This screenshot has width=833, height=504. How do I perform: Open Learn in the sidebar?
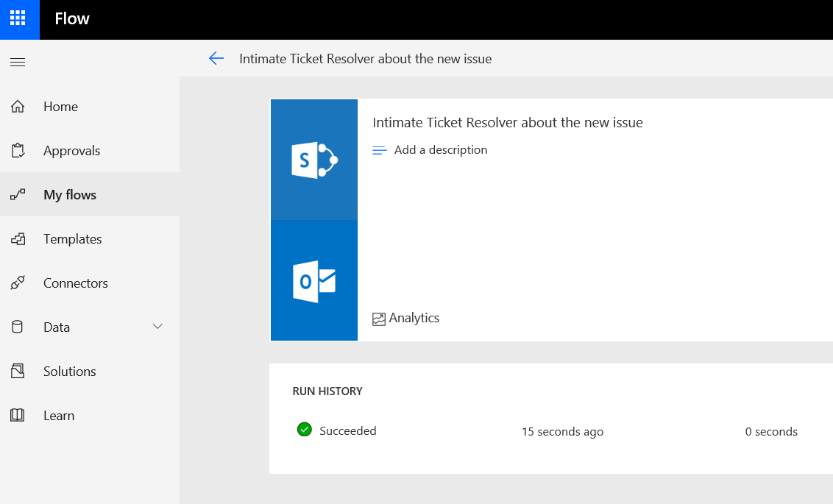tap(90, 415)
